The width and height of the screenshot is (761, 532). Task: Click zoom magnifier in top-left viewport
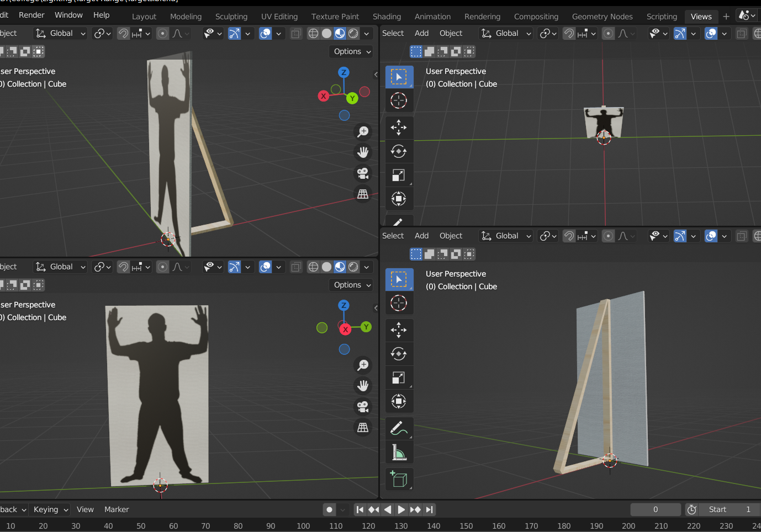pyautogui.click(x=363, y=131)
